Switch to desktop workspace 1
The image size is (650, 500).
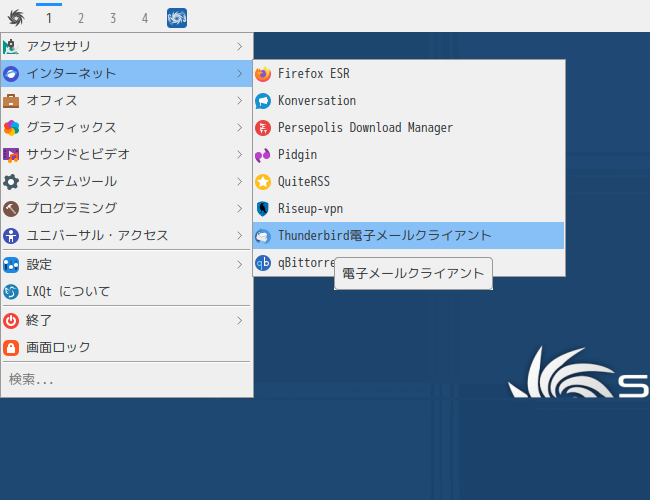point(49,18)
